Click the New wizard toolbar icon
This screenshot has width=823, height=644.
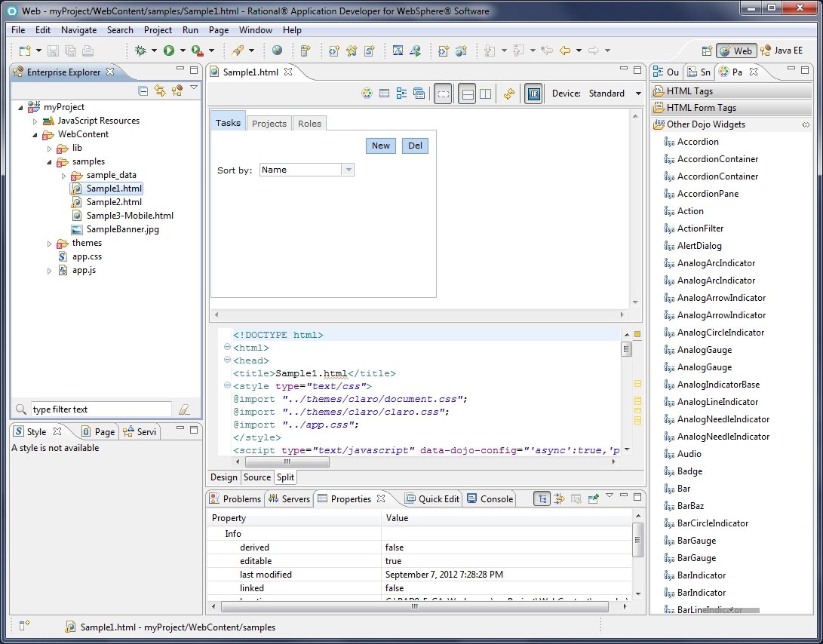tap(25, 51)
